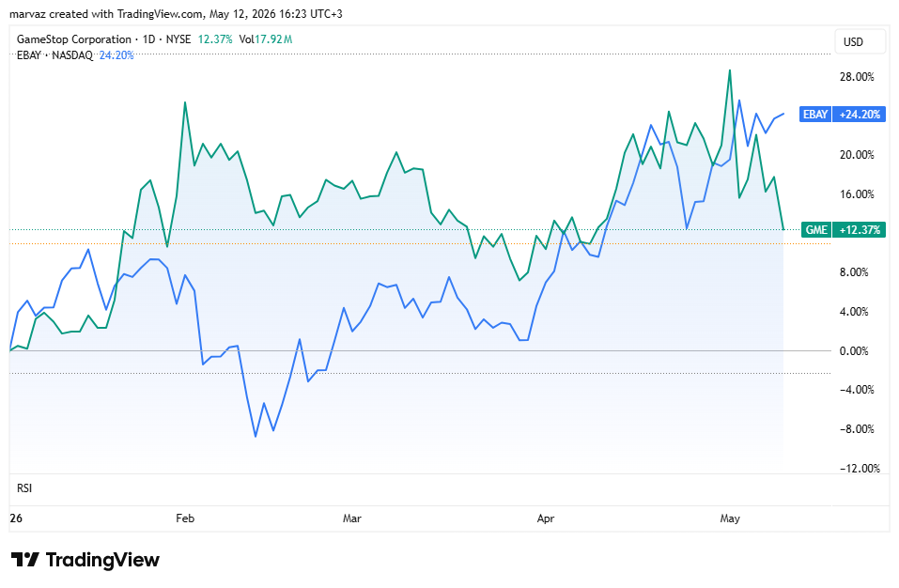Open the USD currency selector

point(860,42)
